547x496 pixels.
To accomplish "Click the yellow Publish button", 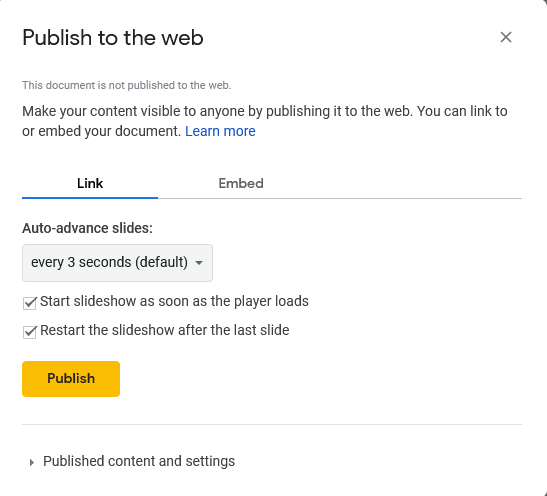I will 71,378.
